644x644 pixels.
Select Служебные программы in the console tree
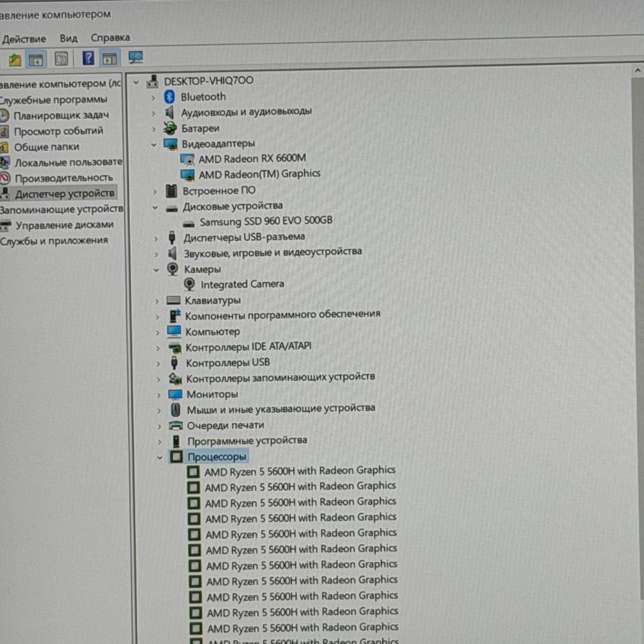(x=53, y=100)
